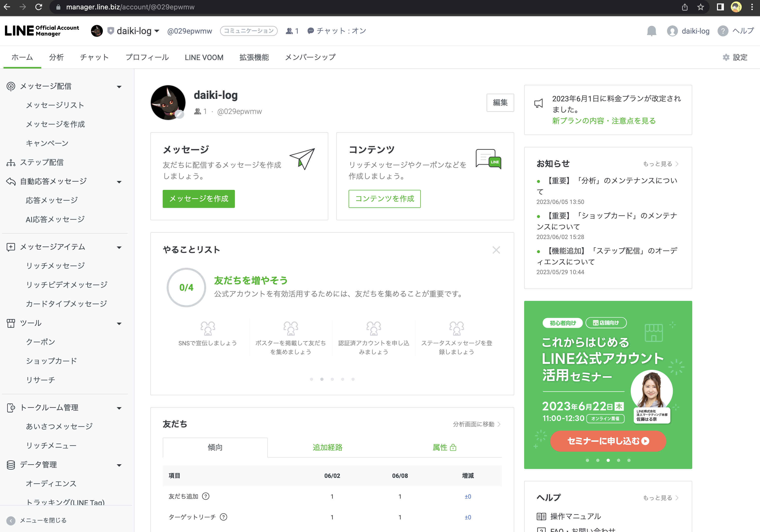Select the 拡張機能 tab
The width and height of the screenshot is (760, 532).
tap(254, 57)
